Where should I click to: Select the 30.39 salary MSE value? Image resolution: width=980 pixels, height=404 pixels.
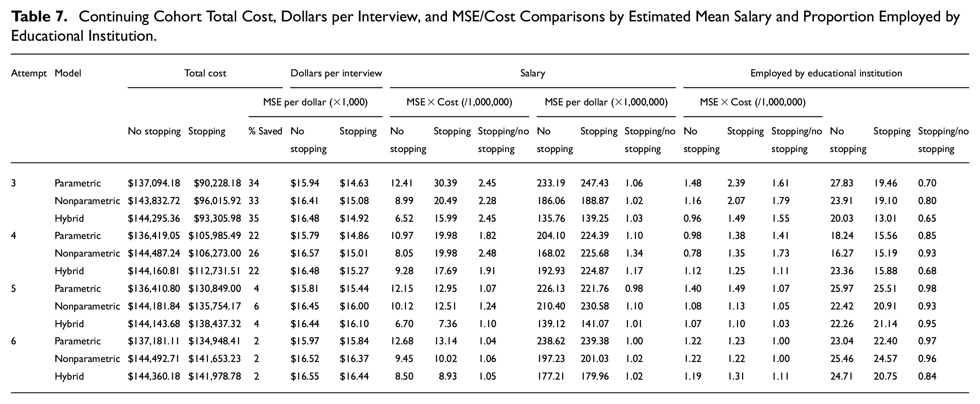coord(445,183)
